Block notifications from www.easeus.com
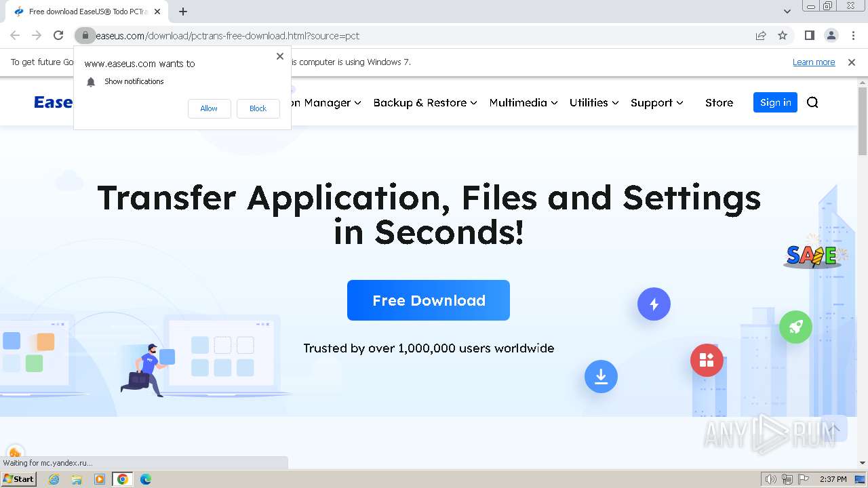Viewport: 868px width, 488px height. tap(258, 108)
